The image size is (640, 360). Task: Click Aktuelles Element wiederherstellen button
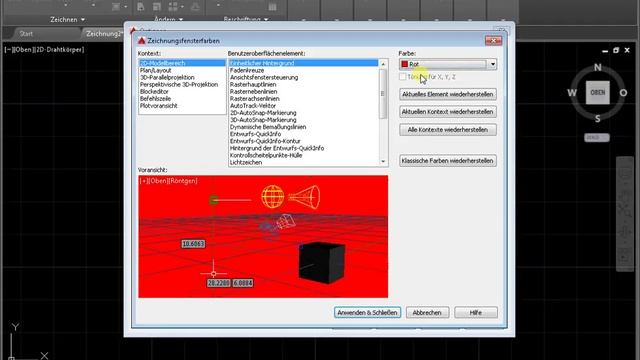click(x=448, y=94)
